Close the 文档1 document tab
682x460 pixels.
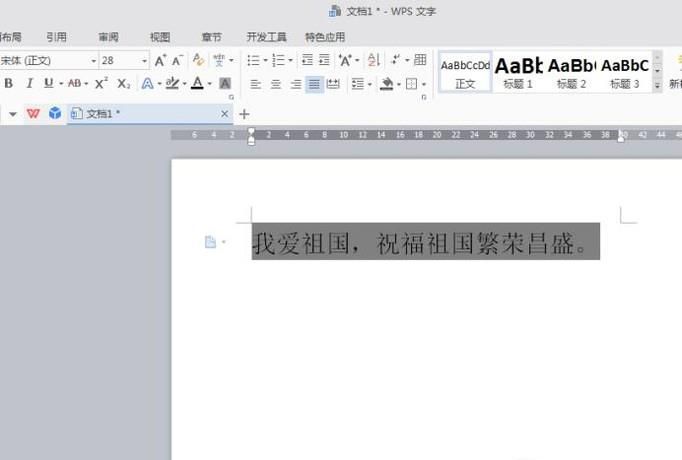click(x=224, y=114)
